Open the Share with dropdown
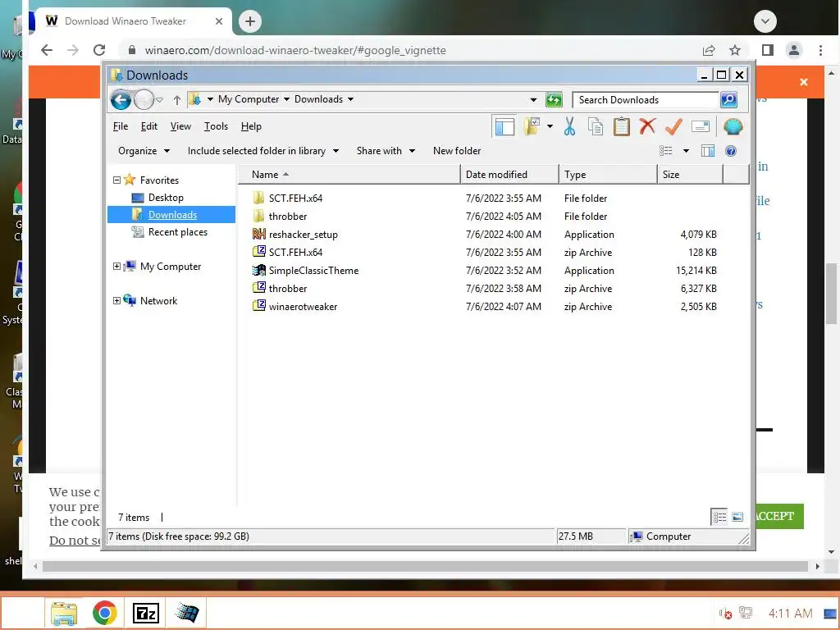The width and height of the screenshot is (840, 630). point(386,151)
